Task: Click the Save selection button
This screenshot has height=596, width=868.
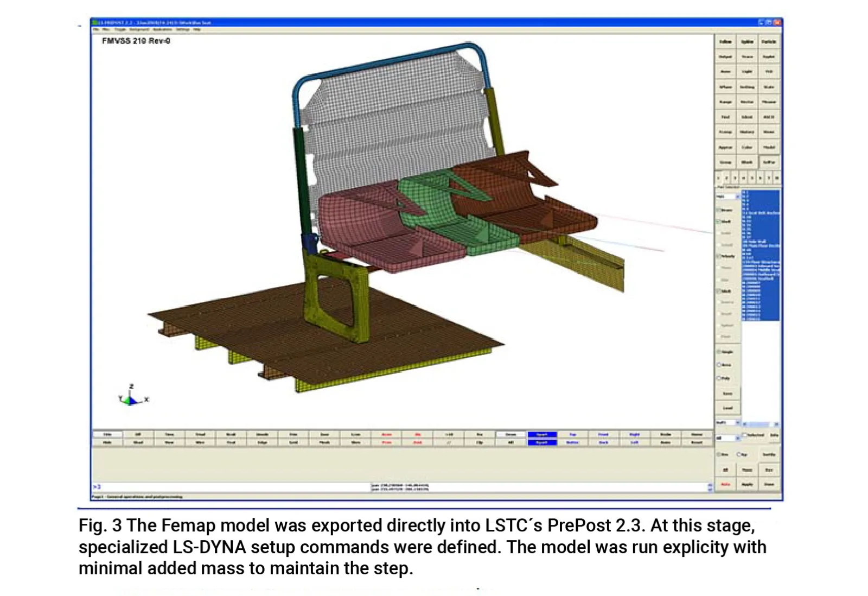Action: [x=727, y=394]
